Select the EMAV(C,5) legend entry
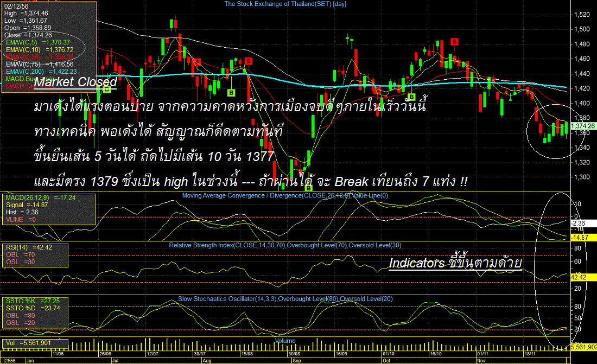 (x=37, y=42)
